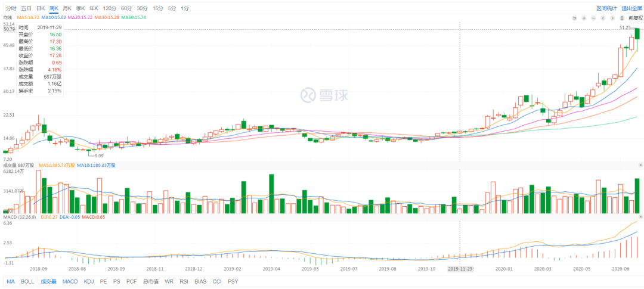
Task: Select the 月K monthly chart tab
Action: (67, 8)
